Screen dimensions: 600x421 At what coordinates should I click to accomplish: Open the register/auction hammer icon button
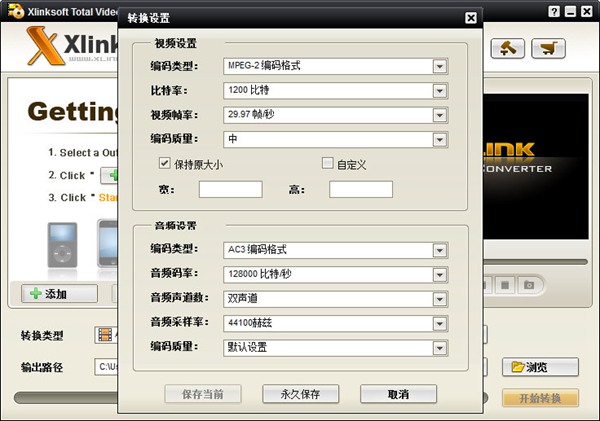click(507, 48)
